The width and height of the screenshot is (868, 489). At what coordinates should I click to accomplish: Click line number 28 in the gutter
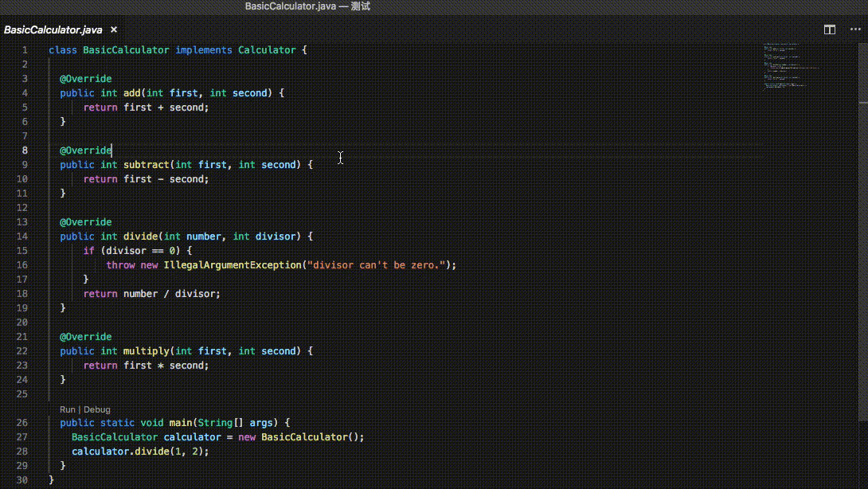[22, 452]
